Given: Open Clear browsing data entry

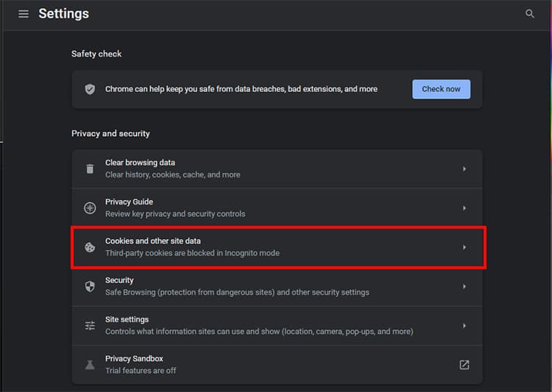Looking at the screenshot, I should click(277, 169).
